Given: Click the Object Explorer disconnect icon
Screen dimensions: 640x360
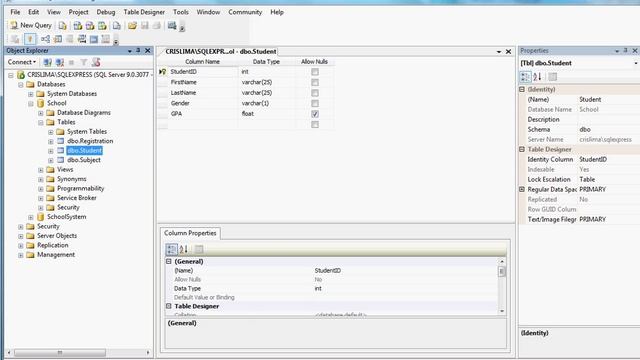Looking at the screenshot, I should pyautogui.click(x=60, y=62).
